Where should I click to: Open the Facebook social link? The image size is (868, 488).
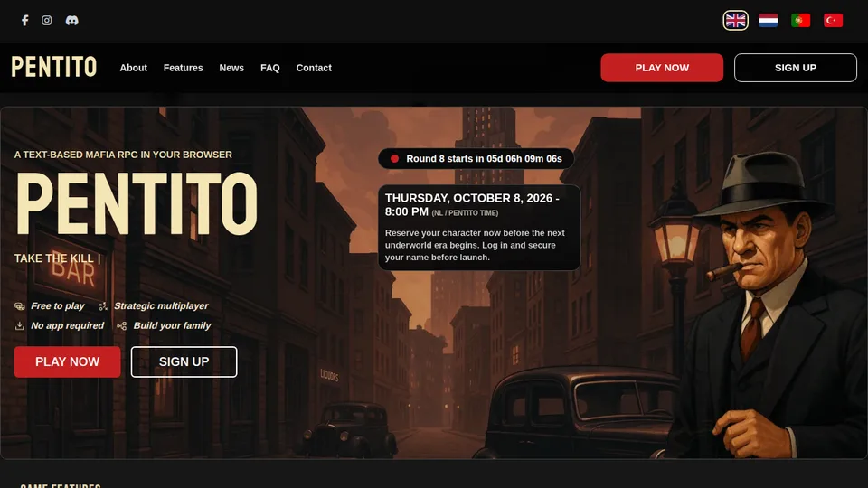[x=25, y=21]
